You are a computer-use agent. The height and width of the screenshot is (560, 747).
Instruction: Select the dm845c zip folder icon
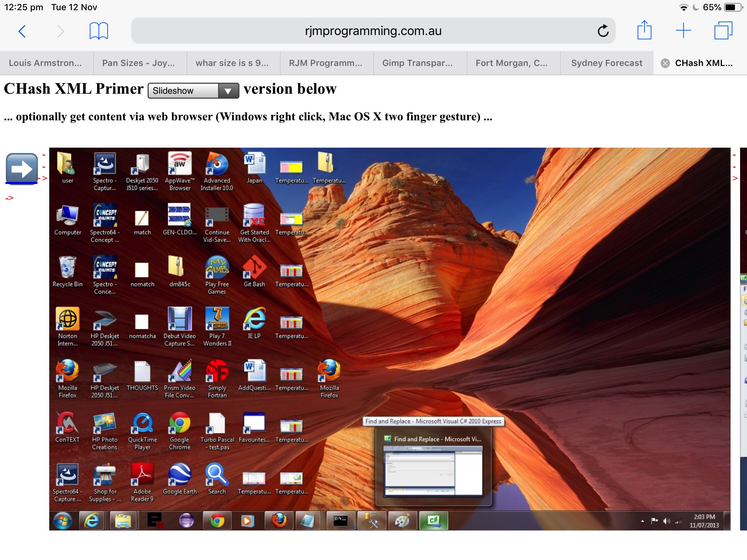[179, 272]
